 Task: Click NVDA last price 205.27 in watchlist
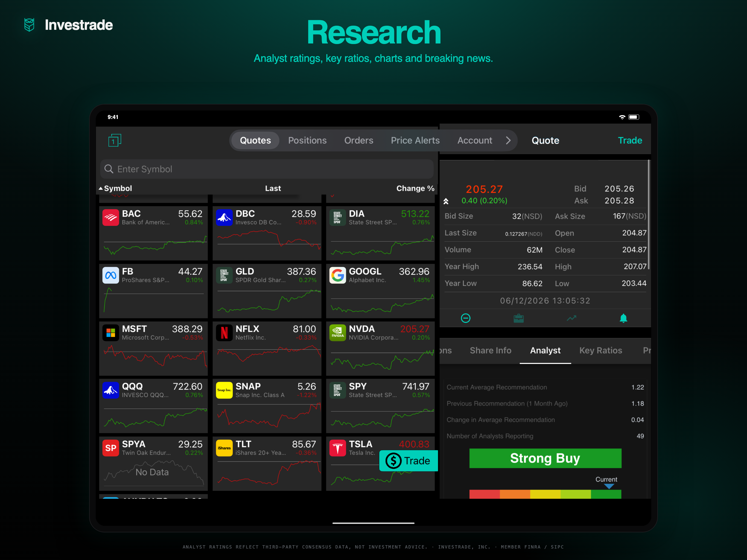coord(414,329)
